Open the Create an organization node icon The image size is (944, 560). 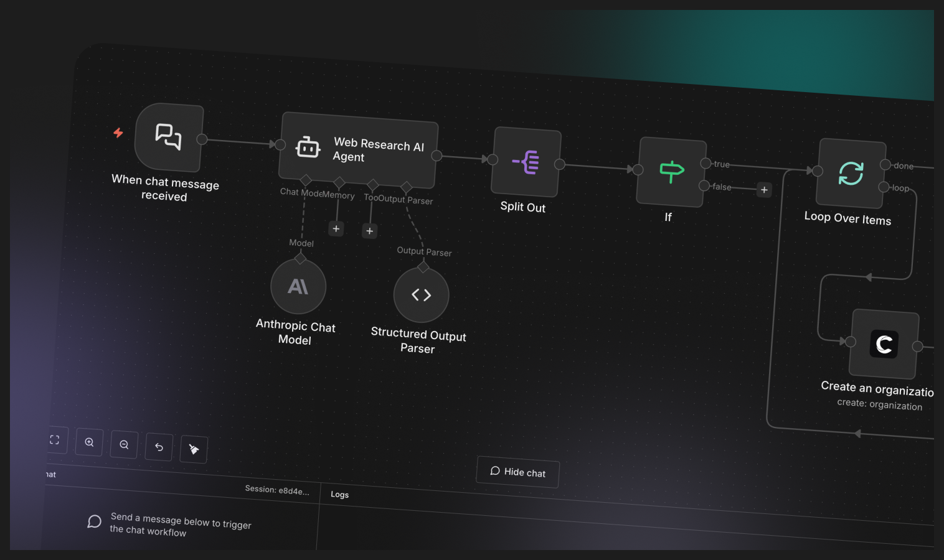click(x=884, y=344)
